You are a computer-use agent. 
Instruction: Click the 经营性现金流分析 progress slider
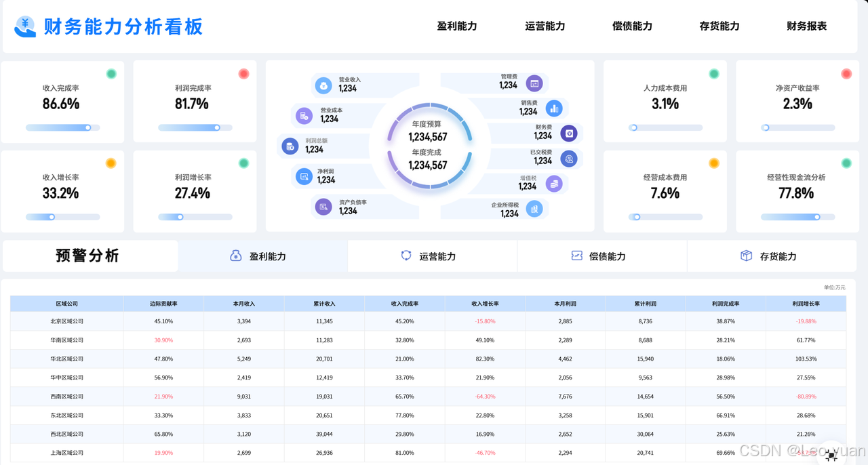(797, 217)
